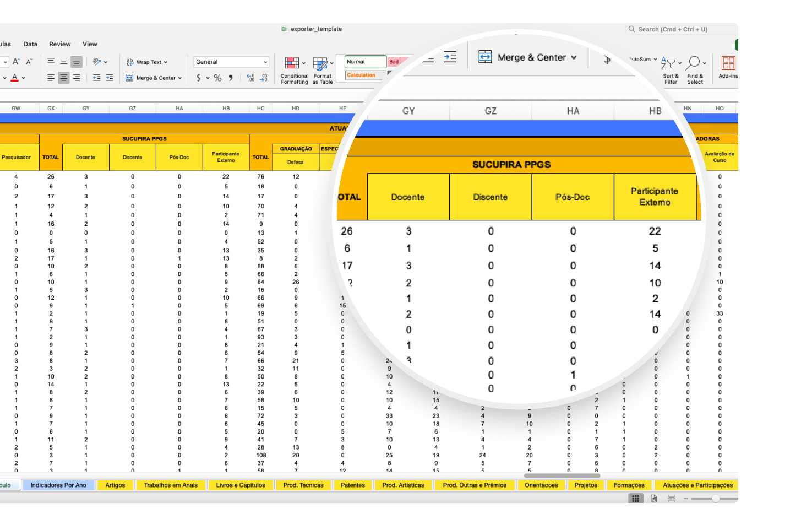The height and width of the screenshot is (519, 812).
Task: Align cell content to the vertical middle
Action: tap(64, 62)
